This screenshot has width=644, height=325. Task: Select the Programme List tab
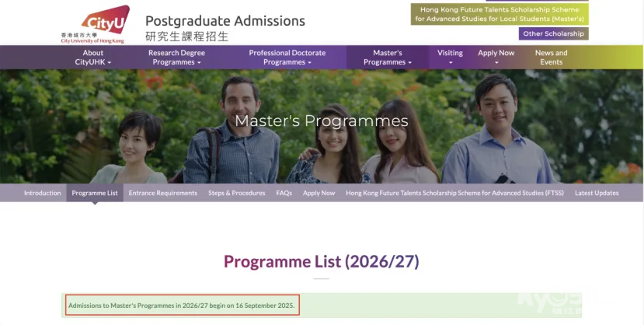[x=95, y=193]
